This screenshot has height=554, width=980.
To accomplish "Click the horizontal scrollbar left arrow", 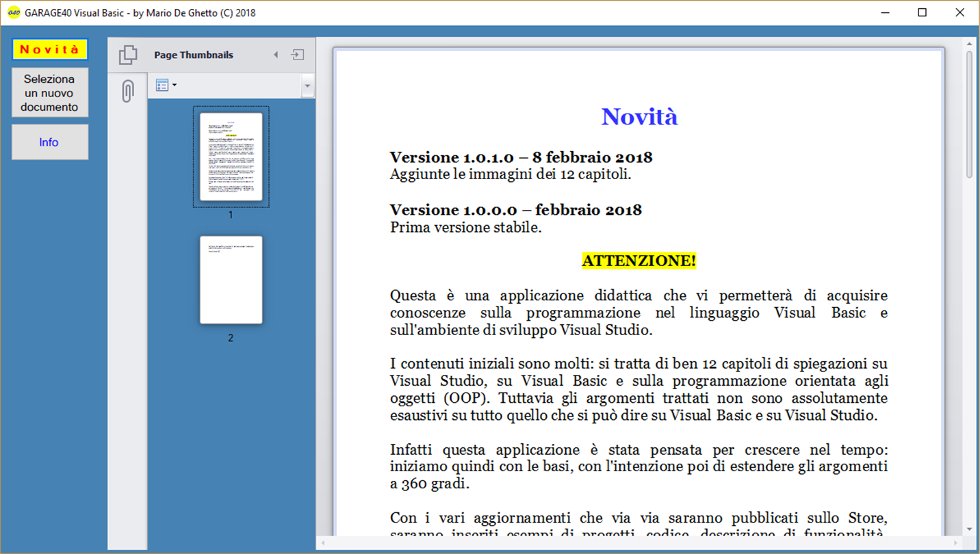I will coord(324,544).
